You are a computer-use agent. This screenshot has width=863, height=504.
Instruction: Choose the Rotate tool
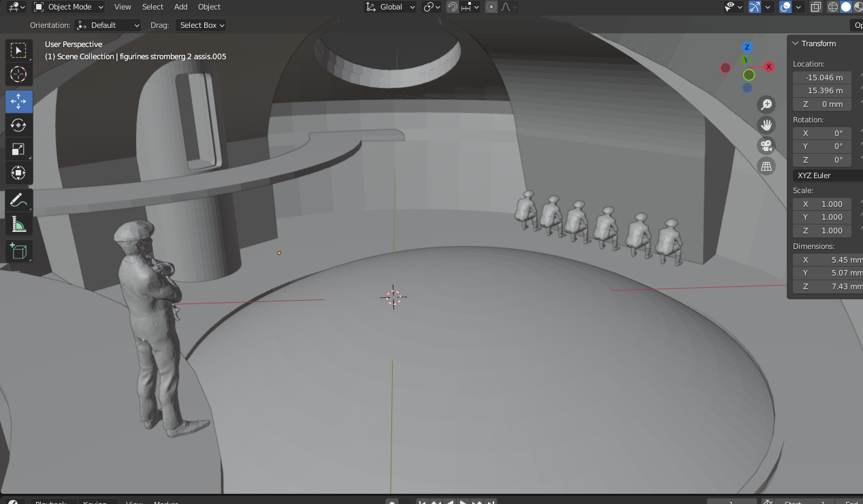click(18, 125)
